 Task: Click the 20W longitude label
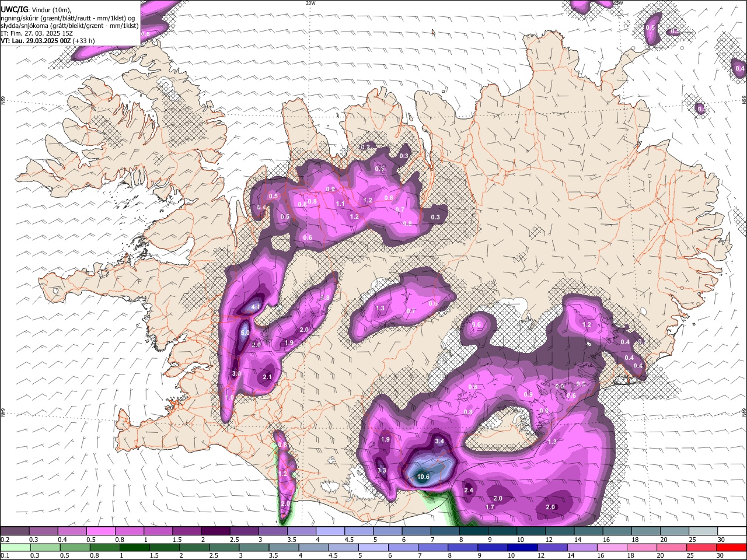click(310, 3)
